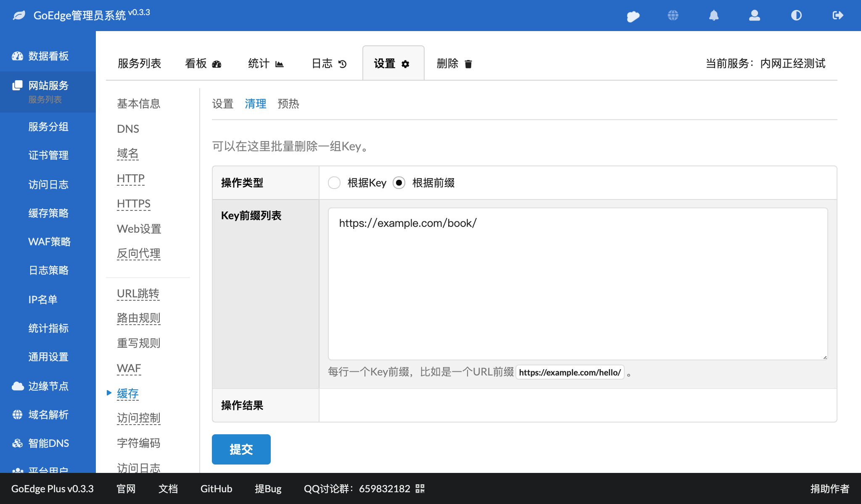Click the globe icon in top bar
The height and width of the screenshot is (504, 861).
673,16
